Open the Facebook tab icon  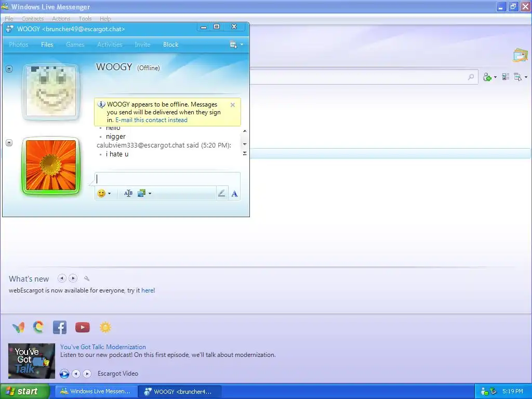click(x=60, y=327)
